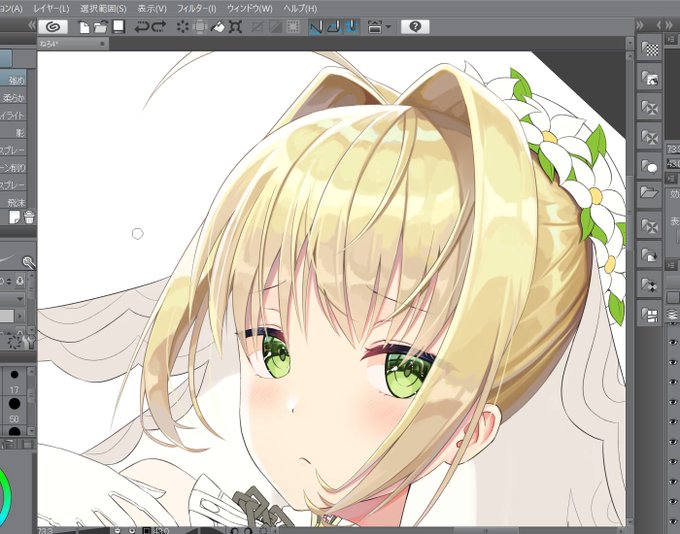The height and width of the screenshot is (534, 680).
Task: Open the Help question-mark button
Action: click(415, 27)
